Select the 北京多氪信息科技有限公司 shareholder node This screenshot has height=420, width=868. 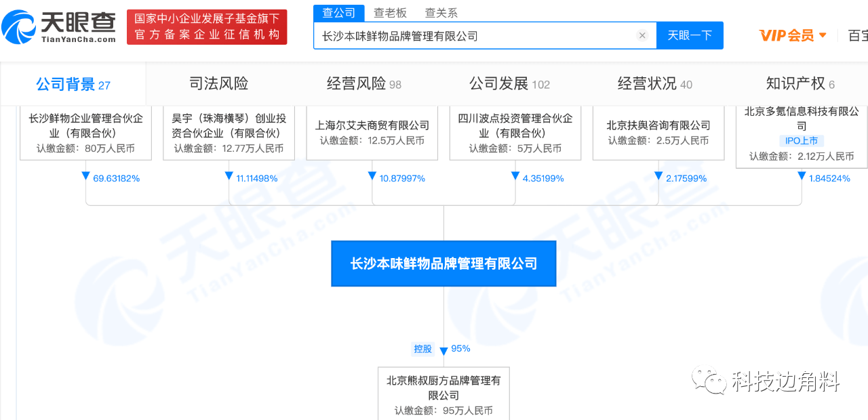tap(802, 135)
